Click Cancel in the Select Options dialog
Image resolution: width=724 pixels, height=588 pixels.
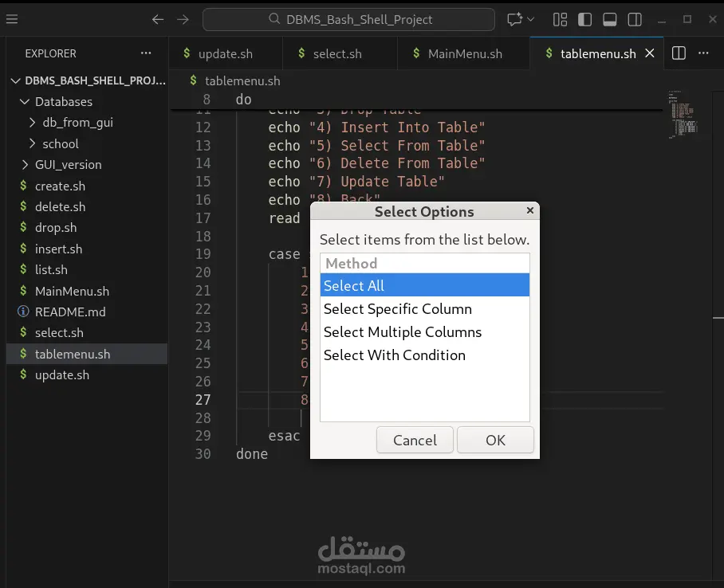pyautogui.click(x=415, y=440)
